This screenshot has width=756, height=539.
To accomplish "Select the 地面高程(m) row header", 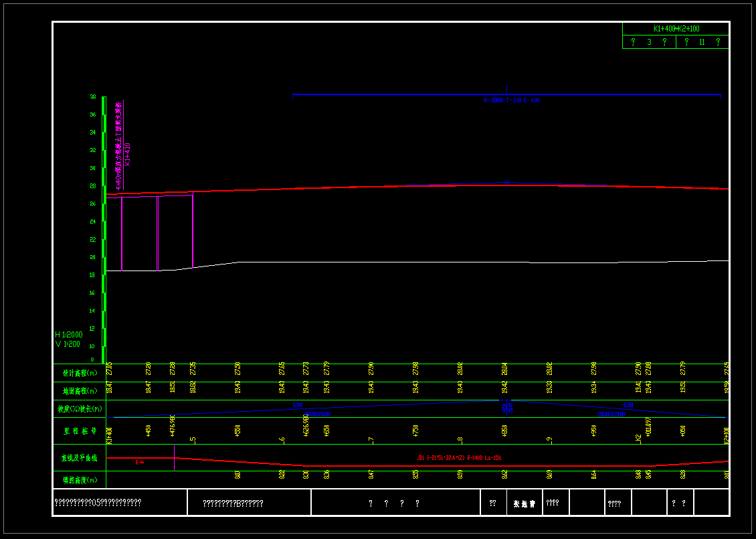I will [79, 390].
